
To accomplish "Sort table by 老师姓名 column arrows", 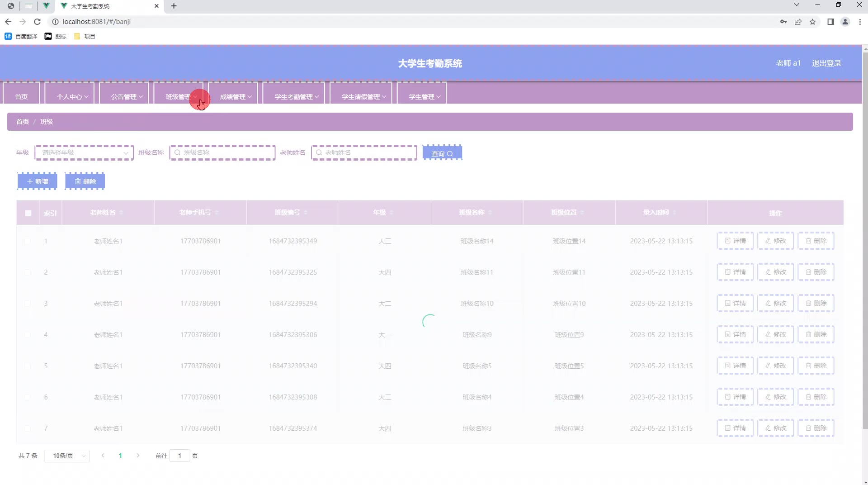I will 121,213.
